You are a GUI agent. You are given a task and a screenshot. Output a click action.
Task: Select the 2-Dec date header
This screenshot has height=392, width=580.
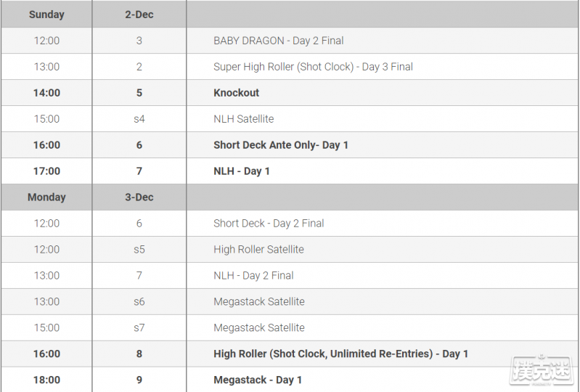[x=139, y=15]
